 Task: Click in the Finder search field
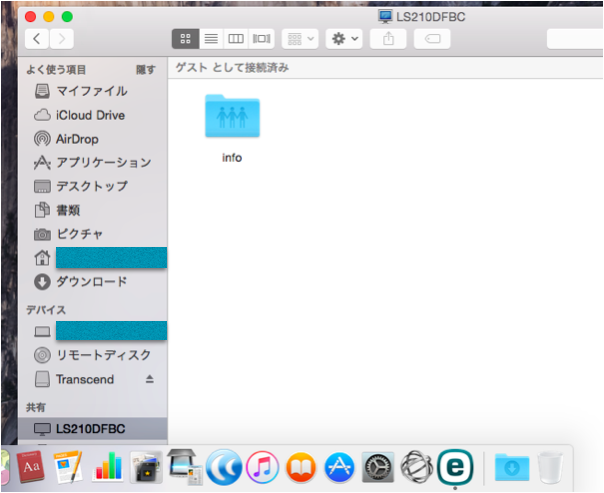tap(575, 39)
